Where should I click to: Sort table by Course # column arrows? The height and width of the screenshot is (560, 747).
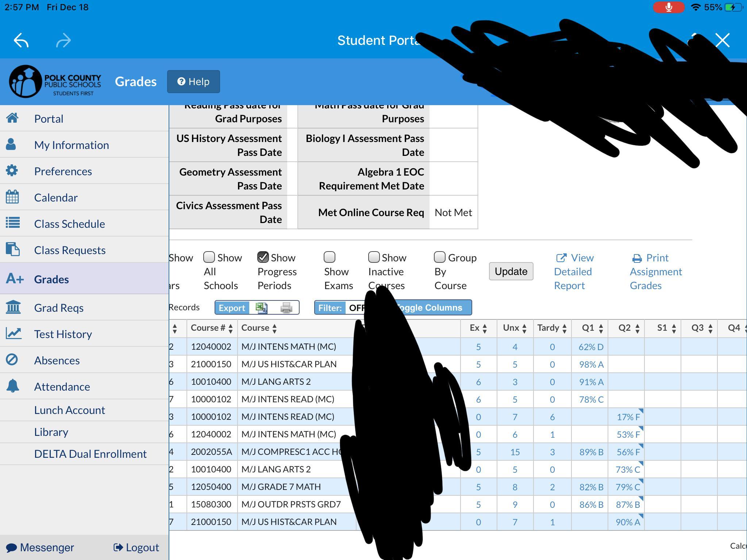tap(230, 328)
